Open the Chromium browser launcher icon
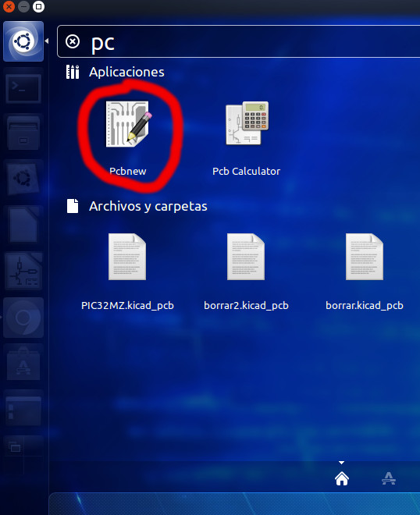 pos(23,318)
